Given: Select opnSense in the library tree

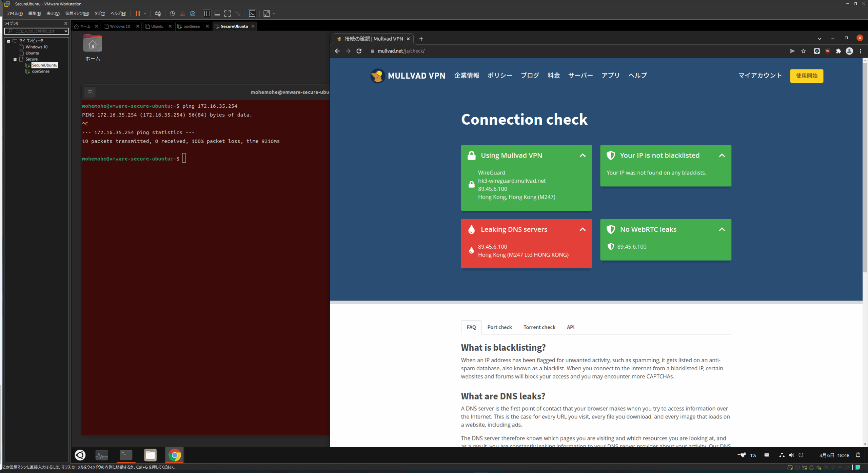Looking at the screenshot, I should click(40, 71).
